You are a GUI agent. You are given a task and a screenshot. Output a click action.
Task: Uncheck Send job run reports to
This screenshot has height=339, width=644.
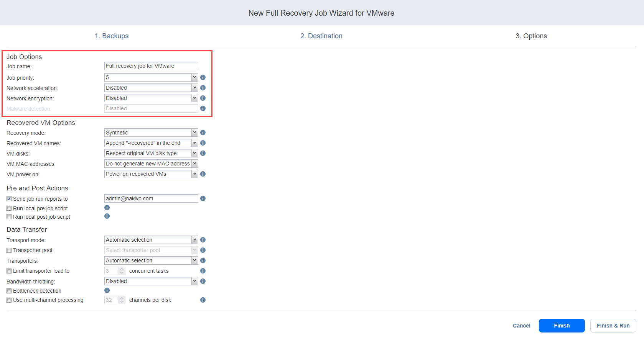(9, 199)
